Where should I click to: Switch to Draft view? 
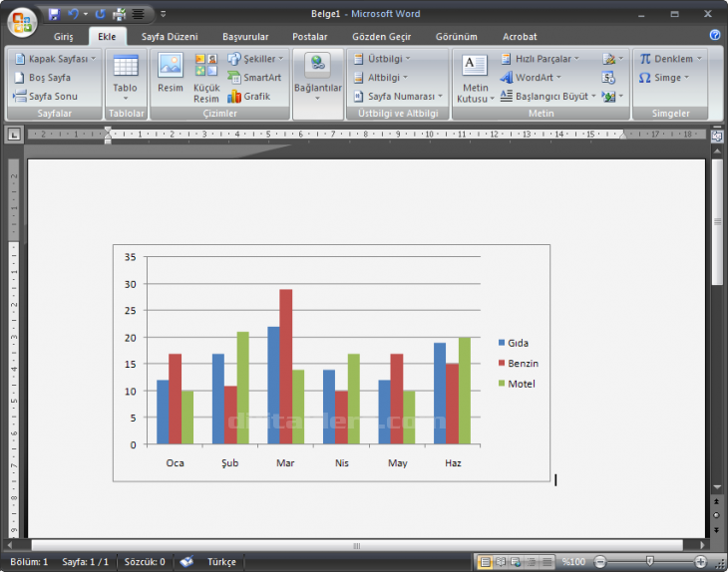coord(547,562)
